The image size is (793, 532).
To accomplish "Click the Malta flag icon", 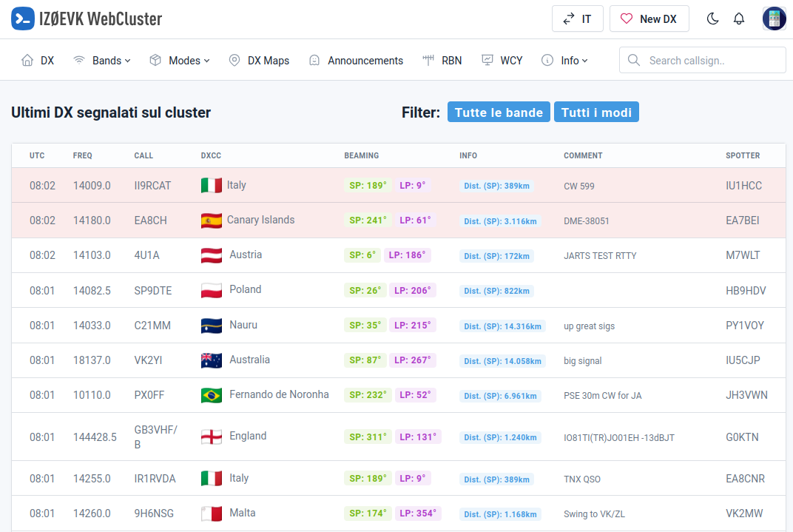I will point(212,514).
